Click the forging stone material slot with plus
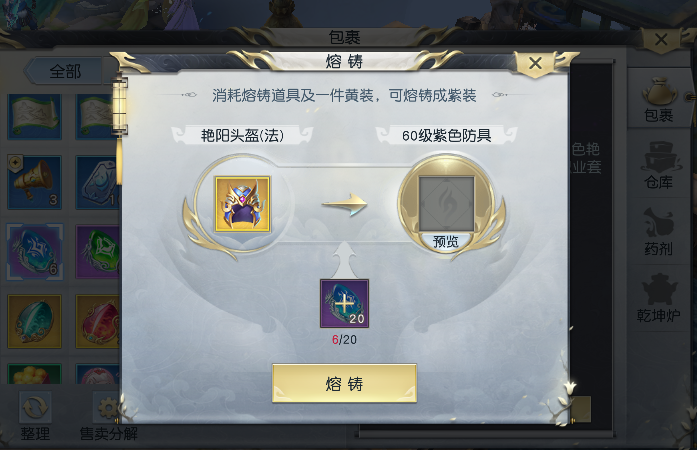The width and height of the screenshot is (697, 450). coord(344,304)
